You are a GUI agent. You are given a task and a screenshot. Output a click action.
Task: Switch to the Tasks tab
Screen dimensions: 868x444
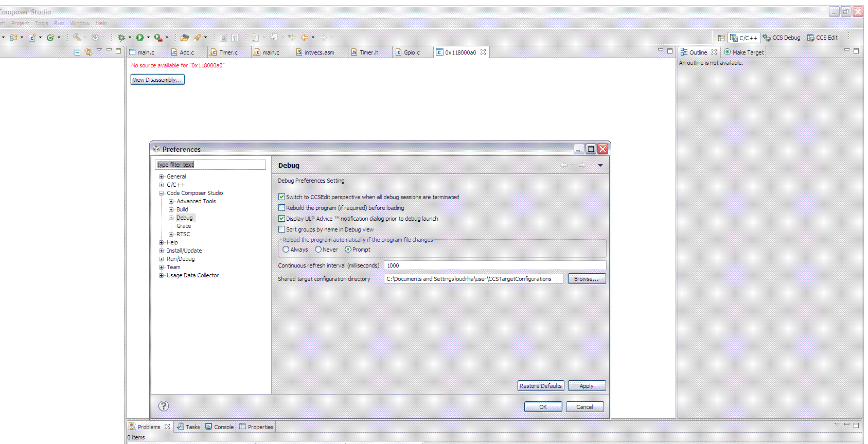tap(188, 427)
